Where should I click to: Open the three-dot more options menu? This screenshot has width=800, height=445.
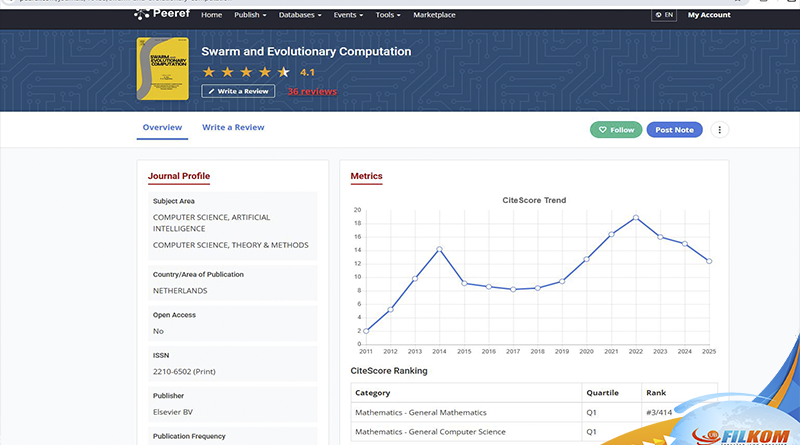pos(719,130)
